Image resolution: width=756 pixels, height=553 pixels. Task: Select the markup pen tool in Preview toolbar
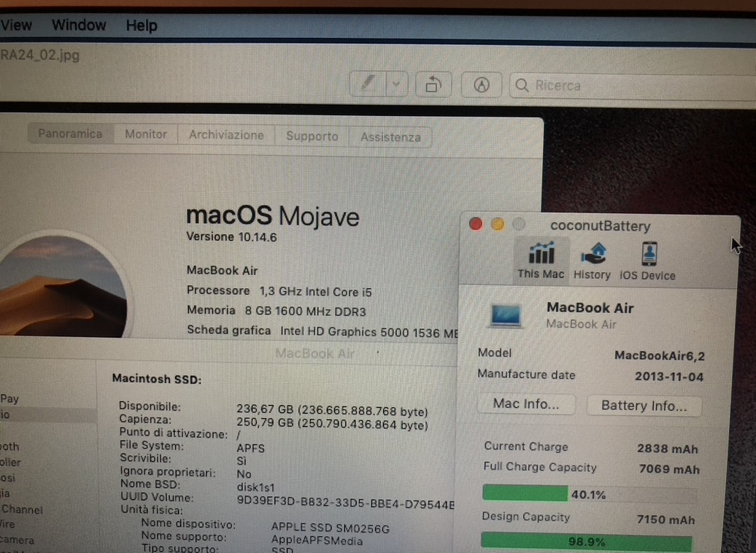point(367,85)
